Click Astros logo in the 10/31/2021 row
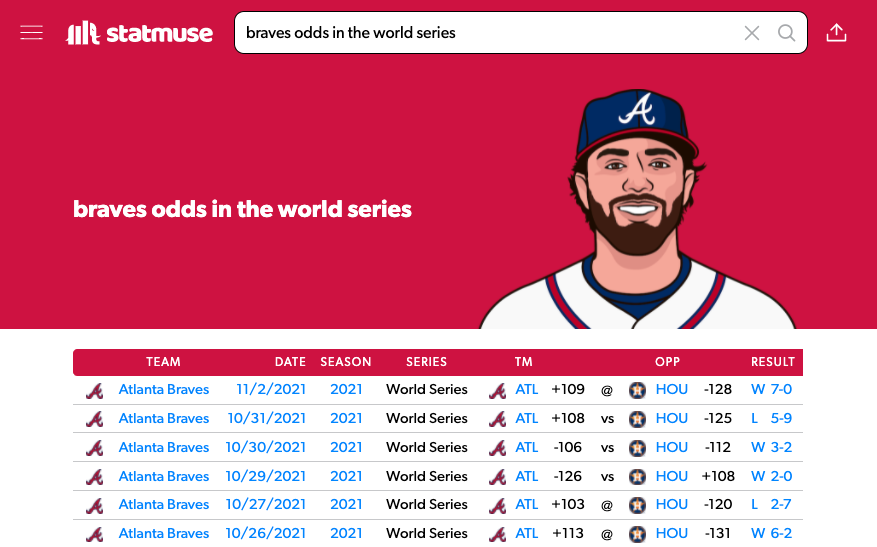 [x=637, y=419]
